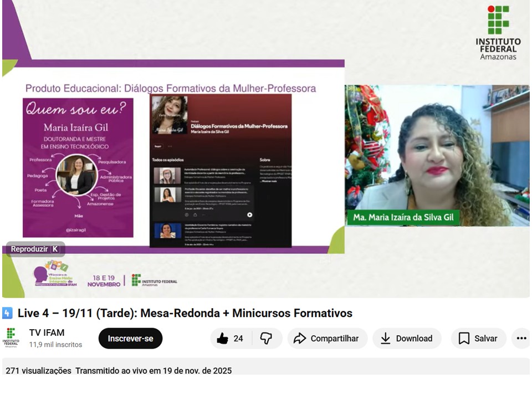Screen dimensions: 532x399
Task: Click the Compartilhar share arrow icon
Action: 300,339
